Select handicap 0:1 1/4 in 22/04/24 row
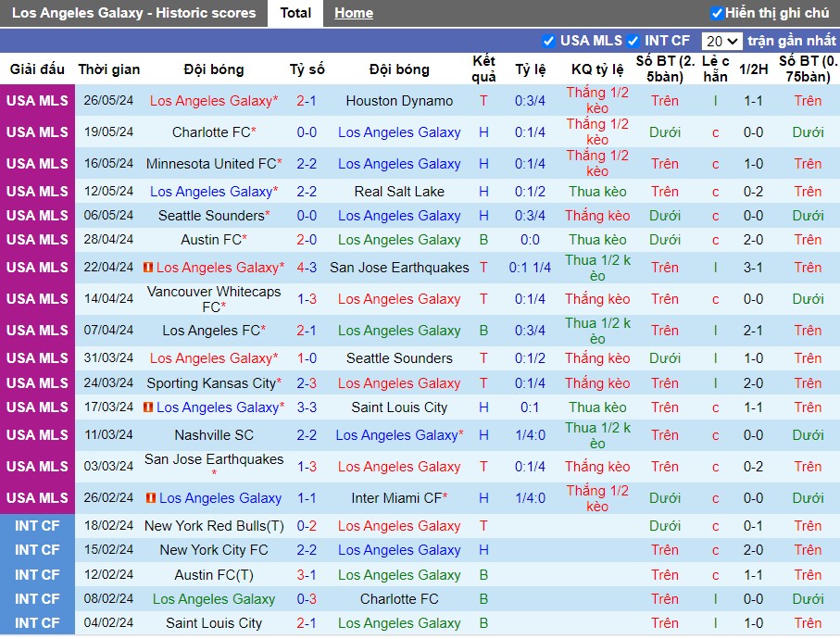This screenshot has height=639, width=840. point(530,268)
